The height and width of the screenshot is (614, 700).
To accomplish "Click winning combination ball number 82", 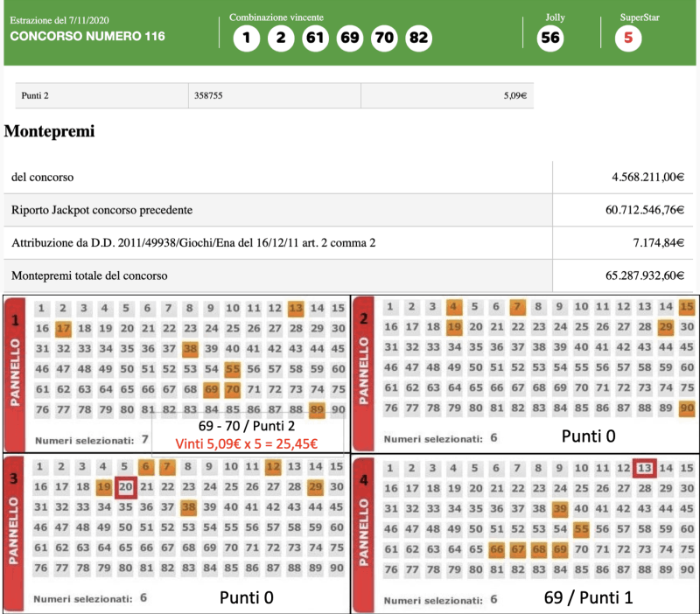I will (418, 38).
